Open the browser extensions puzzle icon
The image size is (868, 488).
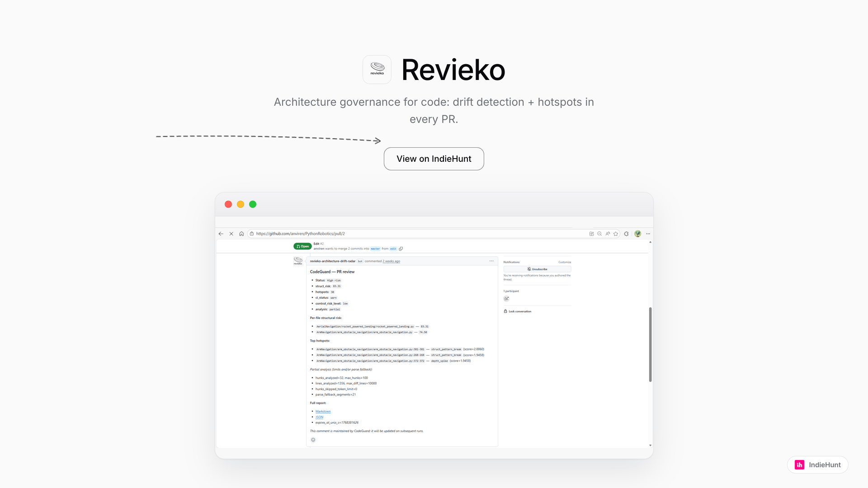(x=626, y=234)
